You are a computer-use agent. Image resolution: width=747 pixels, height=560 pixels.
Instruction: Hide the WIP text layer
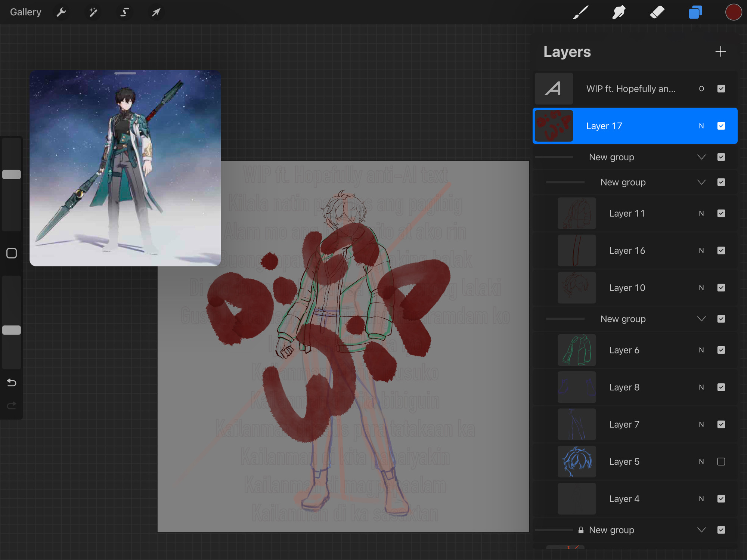[721, 89]
